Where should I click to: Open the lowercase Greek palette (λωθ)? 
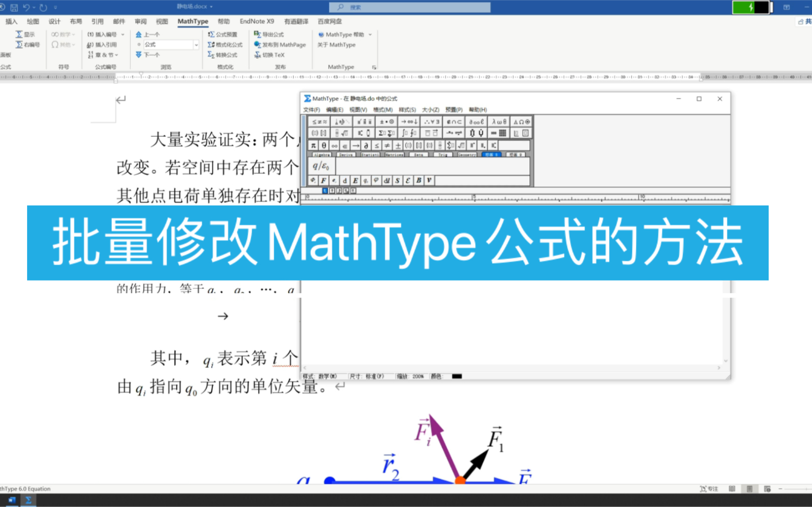(499, 122)
